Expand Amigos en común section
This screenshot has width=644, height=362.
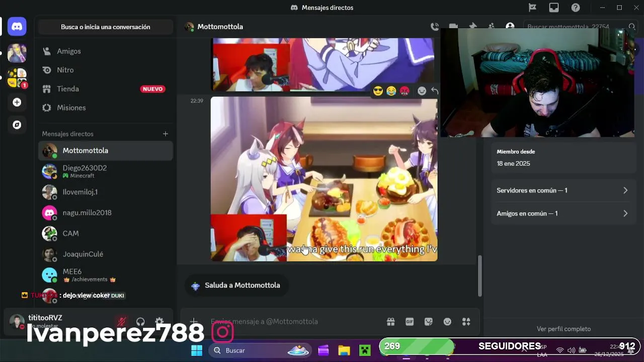tap(562, 214)
